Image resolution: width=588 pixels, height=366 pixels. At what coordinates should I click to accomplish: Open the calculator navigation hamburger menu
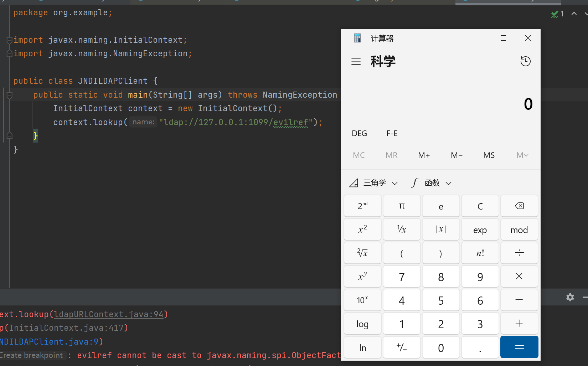pyautogui.click(x=356, y=62)
